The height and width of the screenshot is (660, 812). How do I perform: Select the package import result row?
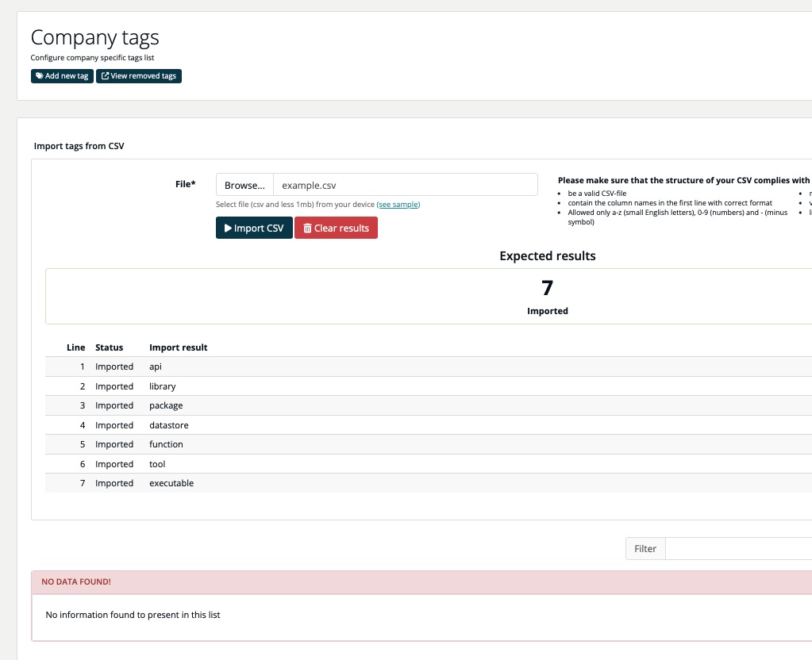pyautogui.click(x=429, y=405)
